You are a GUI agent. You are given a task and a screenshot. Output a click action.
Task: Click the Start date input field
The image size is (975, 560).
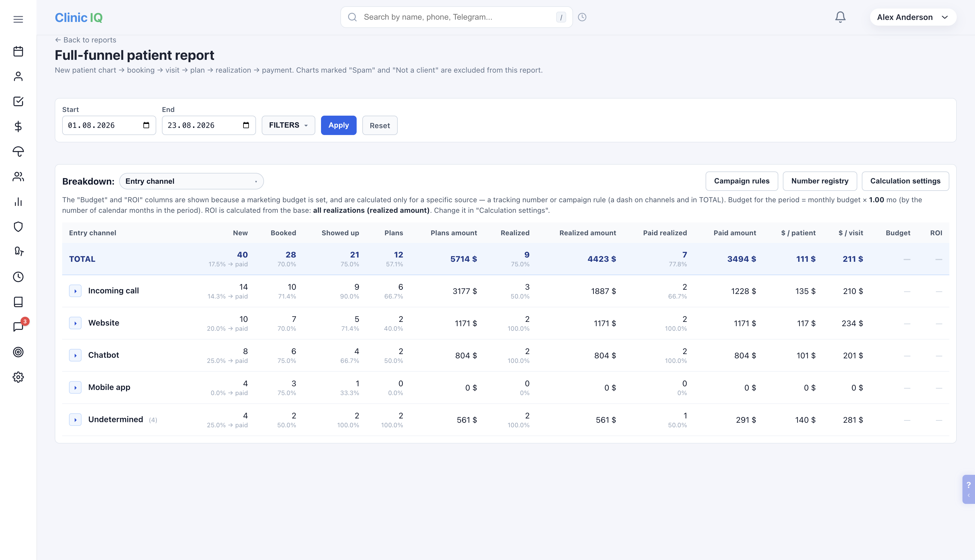(x=109, y=125)
